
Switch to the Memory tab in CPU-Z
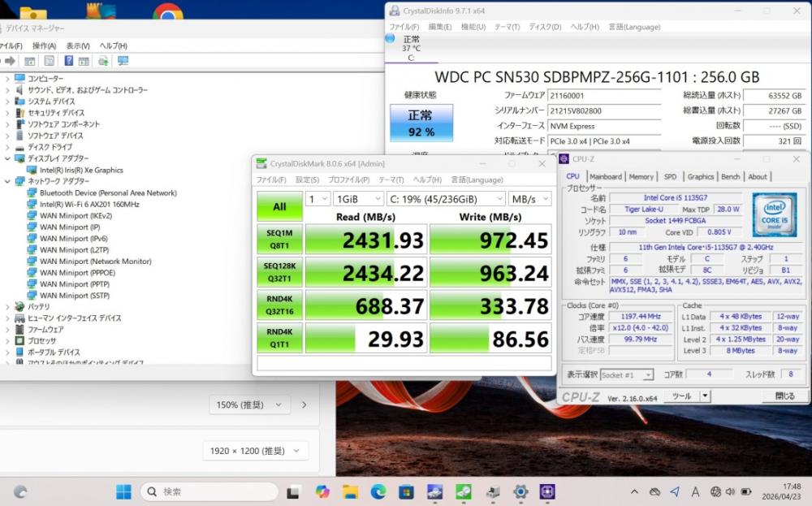pos(641,176)
